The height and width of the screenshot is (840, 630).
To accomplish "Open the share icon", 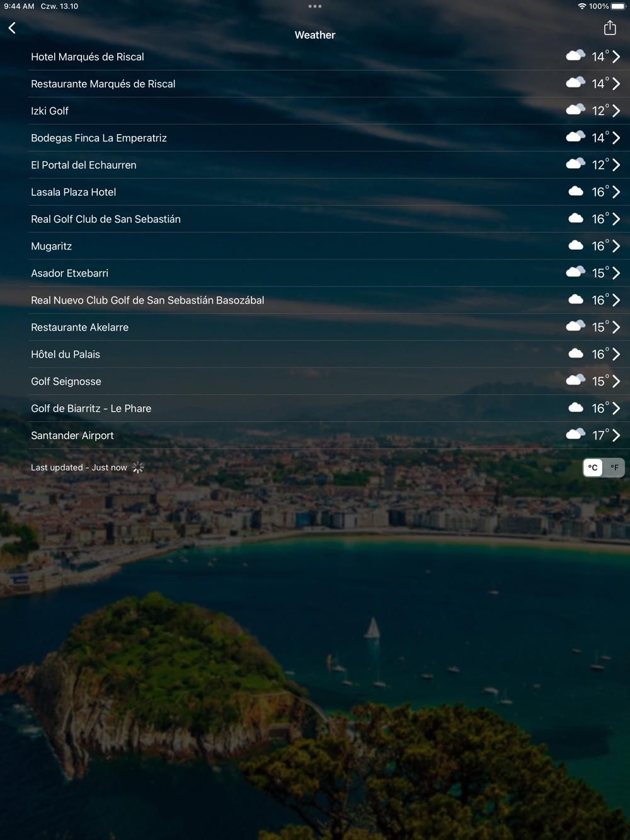I will click(x=610, y=27).
